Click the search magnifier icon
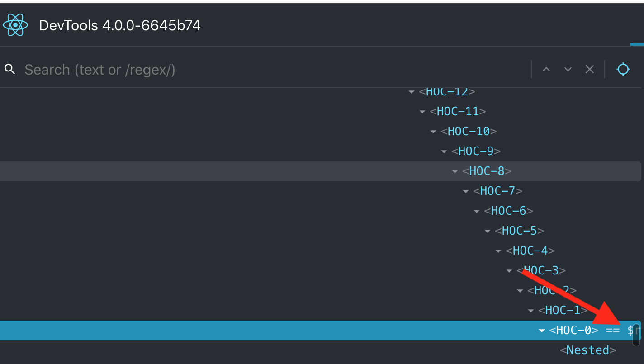Screen dimensions: 644x364 [x=9, y=69]
